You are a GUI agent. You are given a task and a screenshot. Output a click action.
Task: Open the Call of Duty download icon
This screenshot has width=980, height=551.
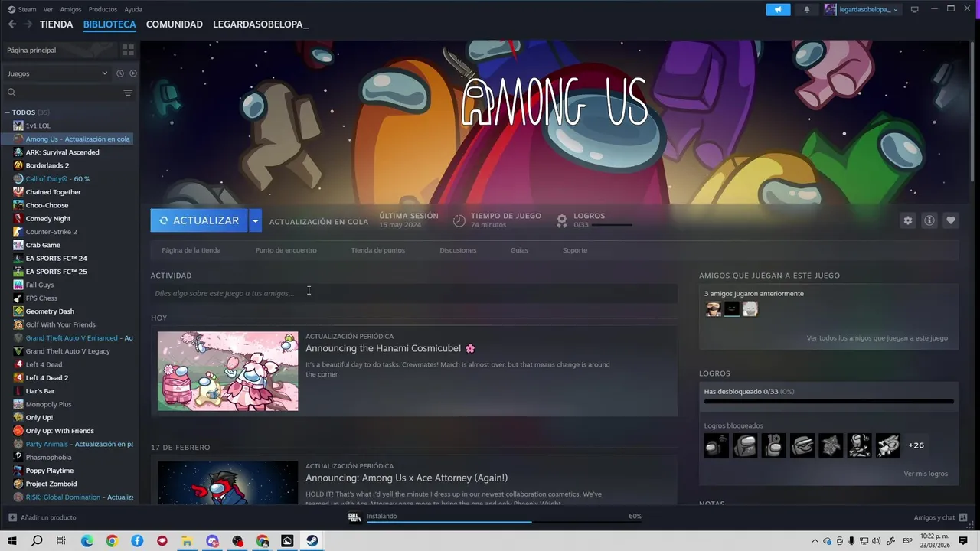(354, 517)
